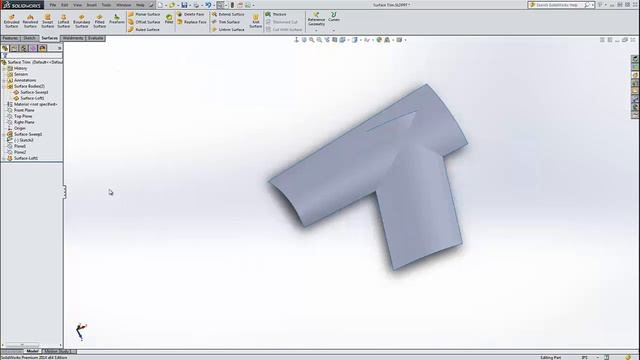Select the Origin in tree
The width and height of the screenshot is (640, 360).
coord(20,128)
